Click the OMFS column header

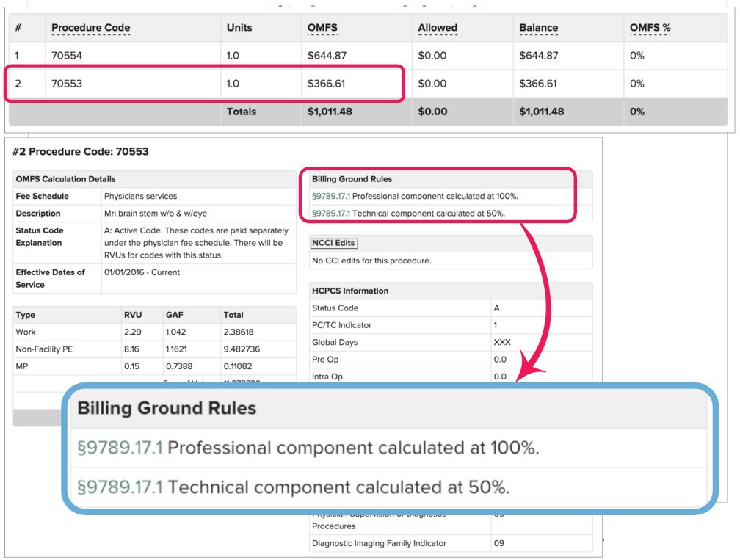point(322,28)
